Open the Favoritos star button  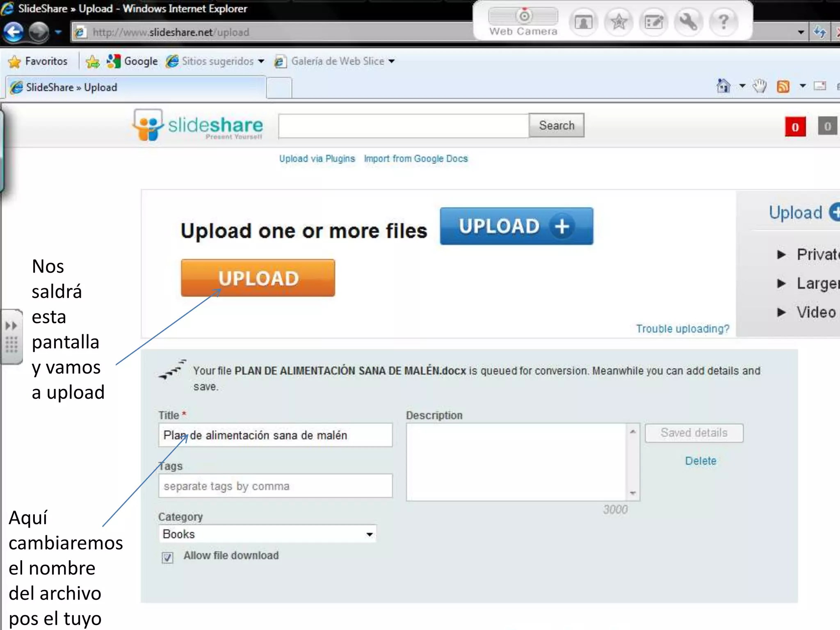pyautogui.click(x=38, y=62)
